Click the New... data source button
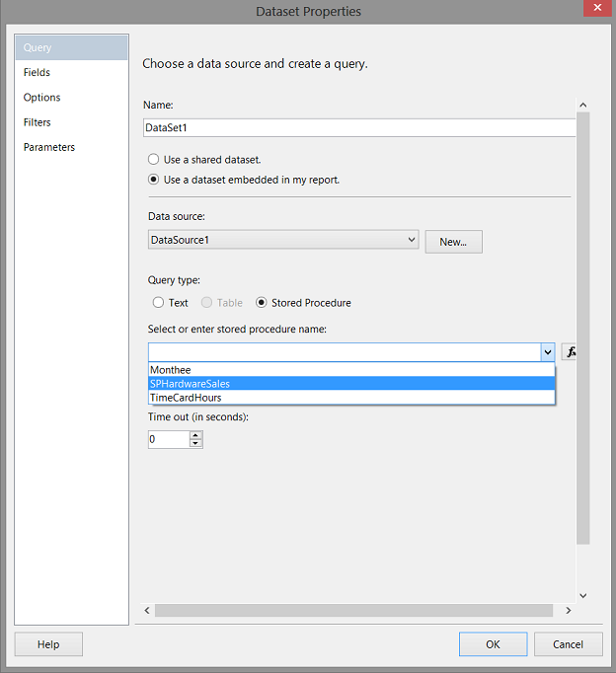 453,242
